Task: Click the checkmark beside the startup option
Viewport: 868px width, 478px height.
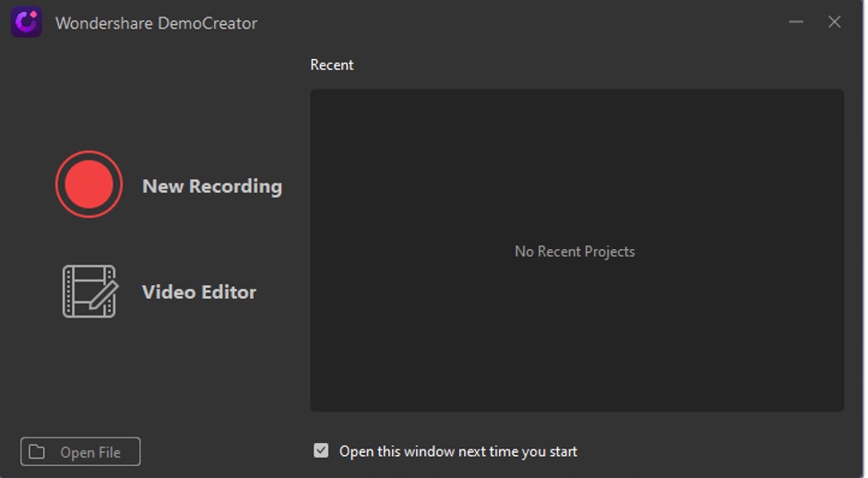Action: pyautogui.click(x=321, y=451)
